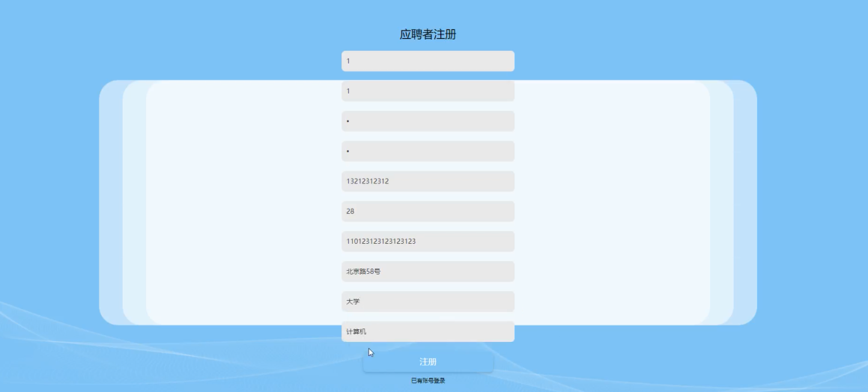Select the first masked password field
This screenshot has width=868, height=392.
(428, 121)
